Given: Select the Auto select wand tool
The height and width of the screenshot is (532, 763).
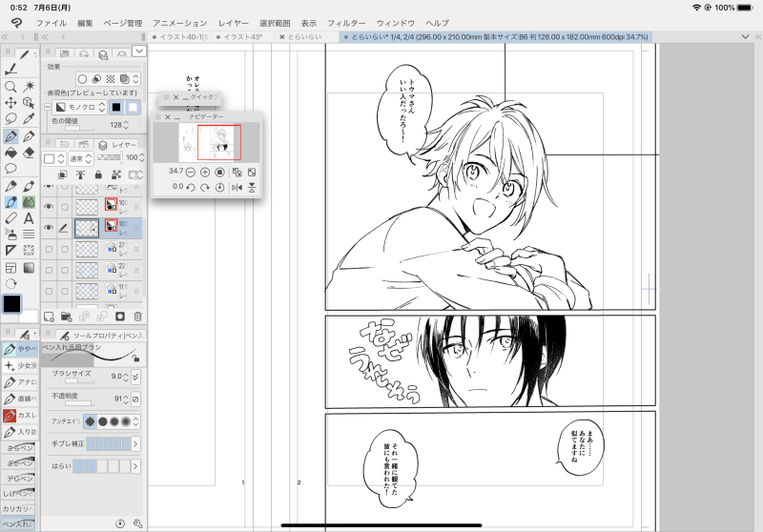Looking at the screenshot, I should pos(29,87).
